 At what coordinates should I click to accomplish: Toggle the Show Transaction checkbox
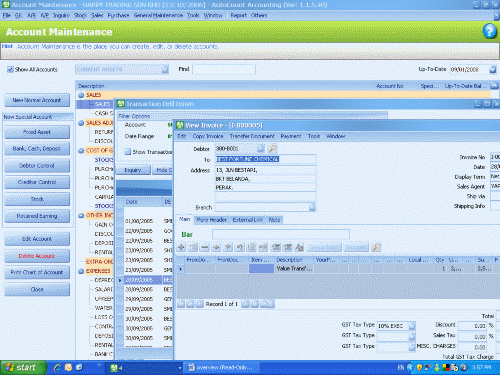[x=128, y=152]
